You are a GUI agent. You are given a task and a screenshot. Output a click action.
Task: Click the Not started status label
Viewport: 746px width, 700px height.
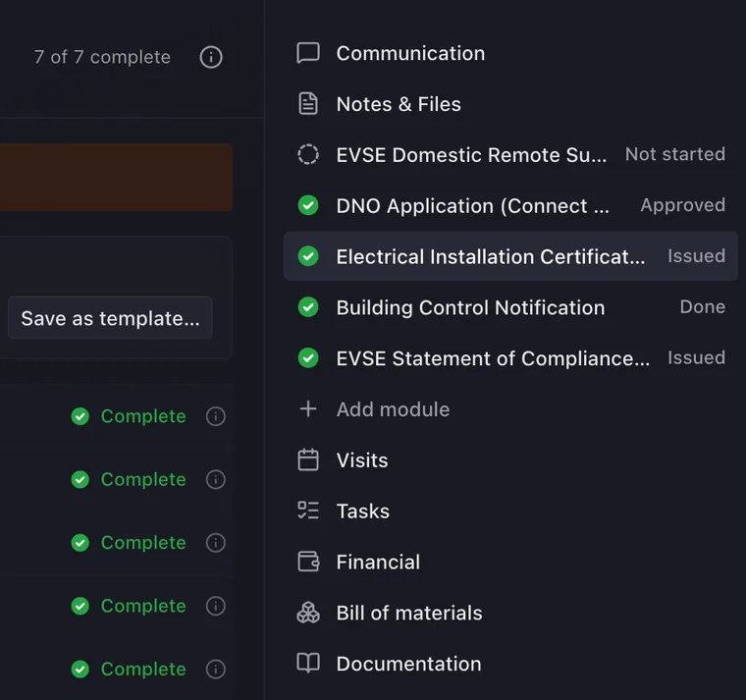675,154
